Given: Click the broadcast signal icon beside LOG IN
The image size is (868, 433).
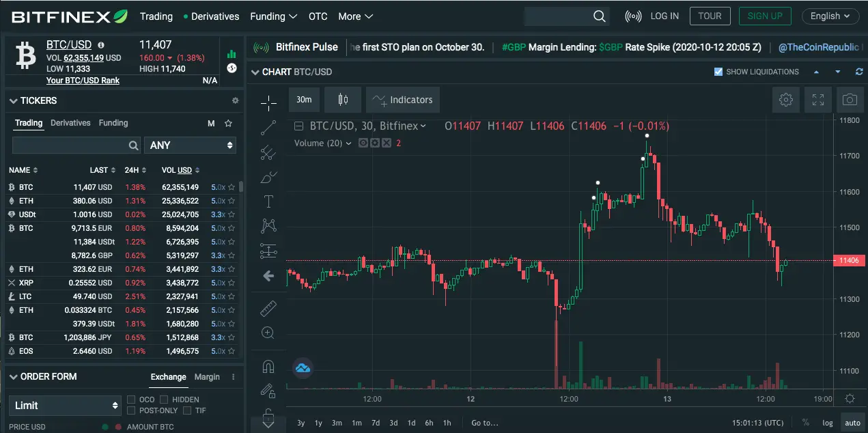Looking at the screenshot, I should [x=633, y=16].
